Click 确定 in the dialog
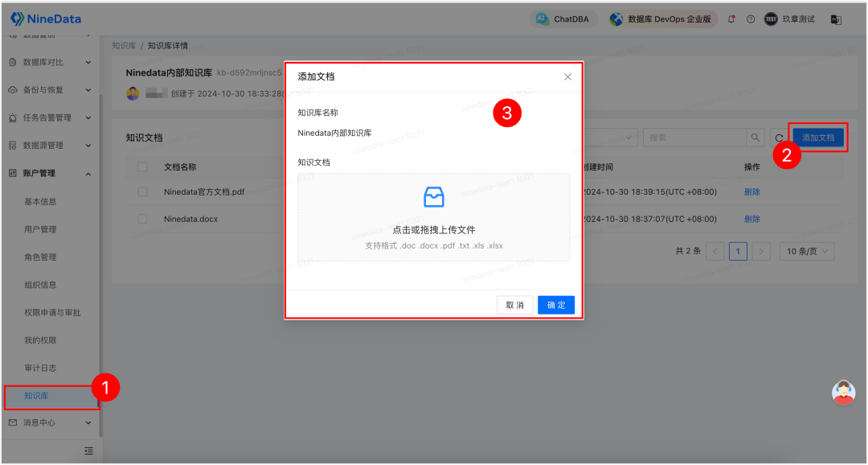 point(556,305)
